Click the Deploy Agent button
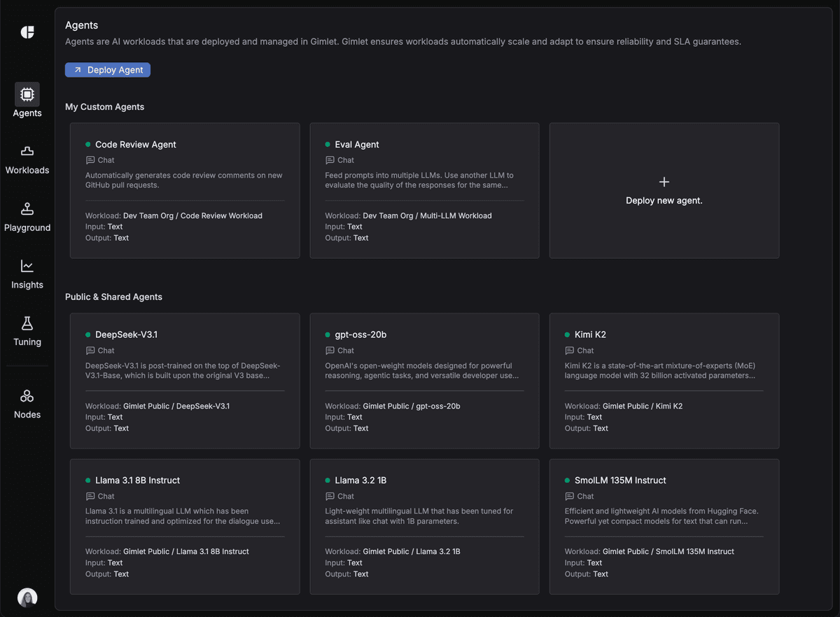 107,69
